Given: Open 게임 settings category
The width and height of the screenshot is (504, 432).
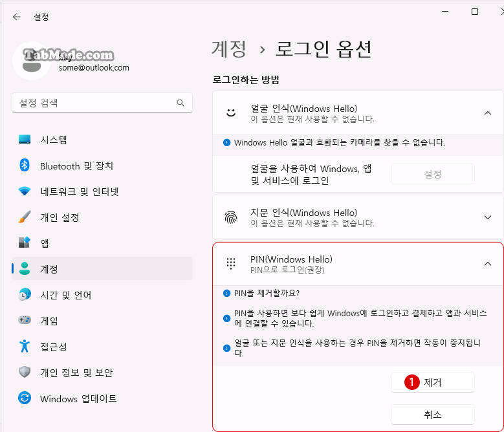Looking at the screenshot, I should point(102,320).
